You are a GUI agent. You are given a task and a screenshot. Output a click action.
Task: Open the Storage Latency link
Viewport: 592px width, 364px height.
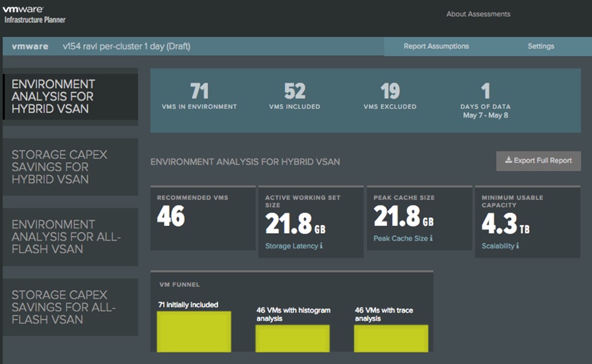click(x=291, y=246)
